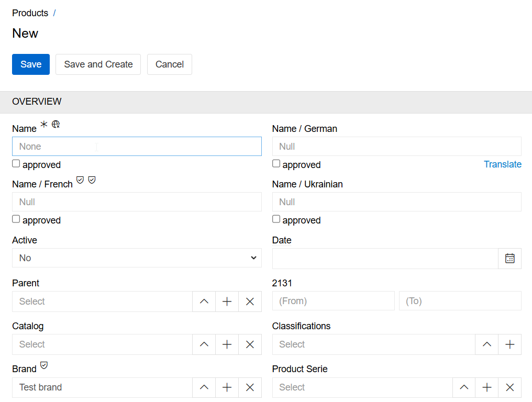Image resolution: width=532 pixels, height=402 pixels.
Task: Clear the Brand selection using its X icon
Action: click(250, 387)
